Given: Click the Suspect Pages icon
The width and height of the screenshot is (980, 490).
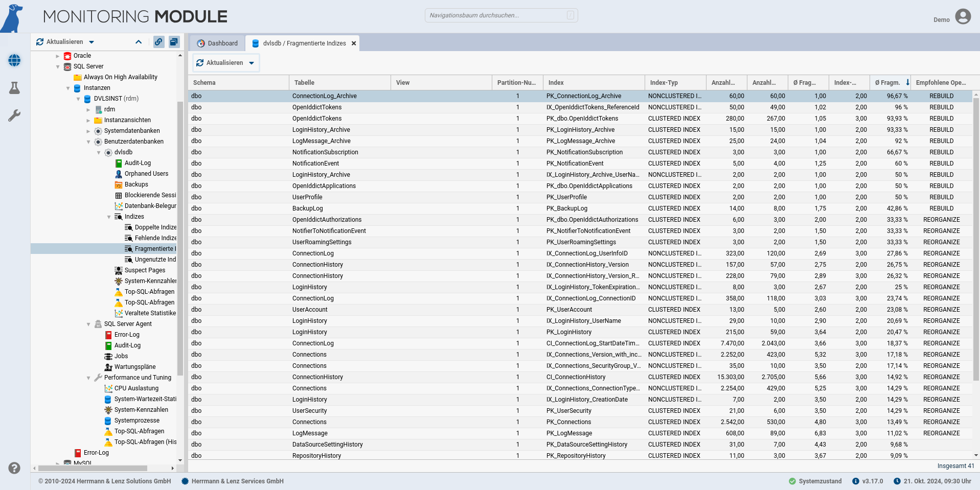Looking at the screenshot, I should pyautogui.click(x=119, y=270).
